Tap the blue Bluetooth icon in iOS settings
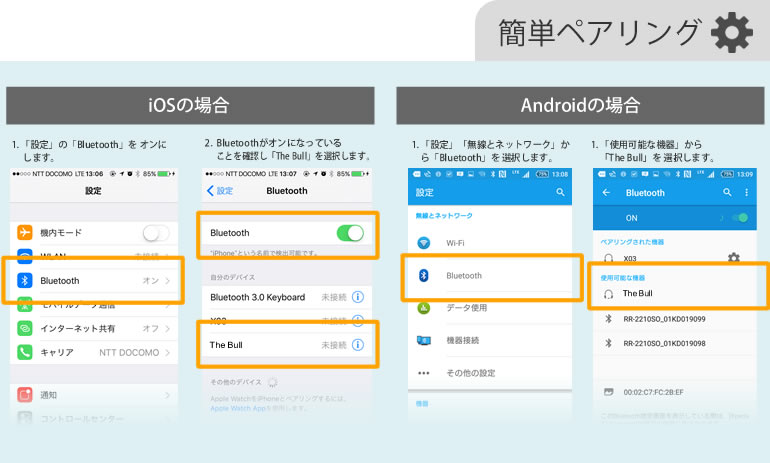Viewport: 770px width, 463px height. (x=25, y=280)
